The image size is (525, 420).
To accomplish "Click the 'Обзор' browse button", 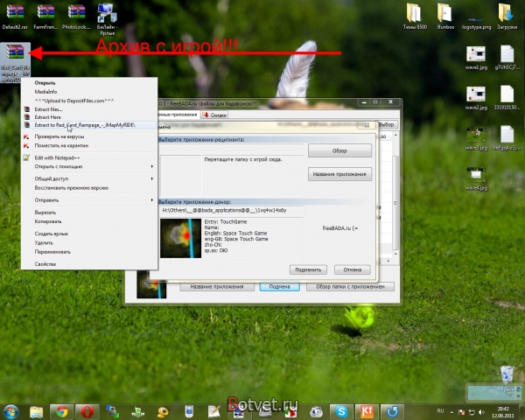I will click(340, 150).
